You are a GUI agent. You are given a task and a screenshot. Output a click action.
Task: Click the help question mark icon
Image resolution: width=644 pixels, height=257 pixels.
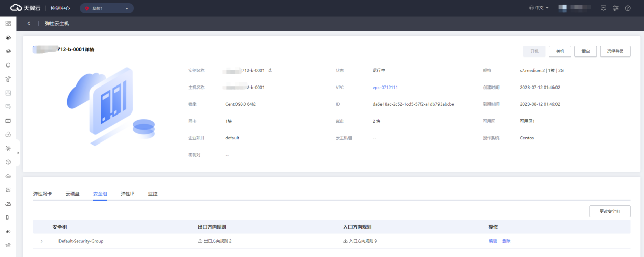click(628, 8)
